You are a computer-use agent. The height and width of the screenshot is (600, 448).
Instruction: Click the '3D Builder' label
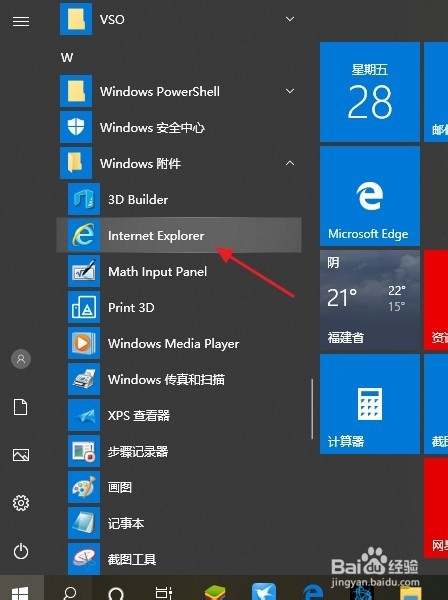click(138, 199)
